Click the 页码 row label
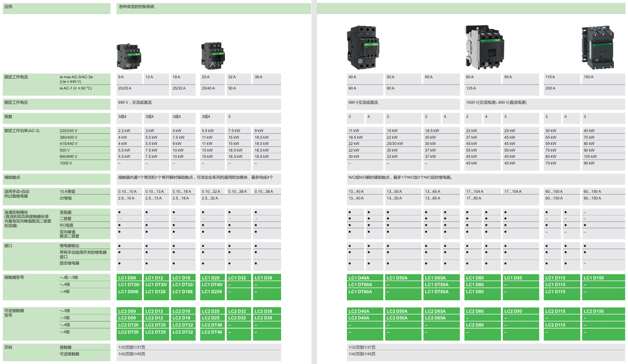628x364 pixels. pyautogui.click(x=8, y=347)
